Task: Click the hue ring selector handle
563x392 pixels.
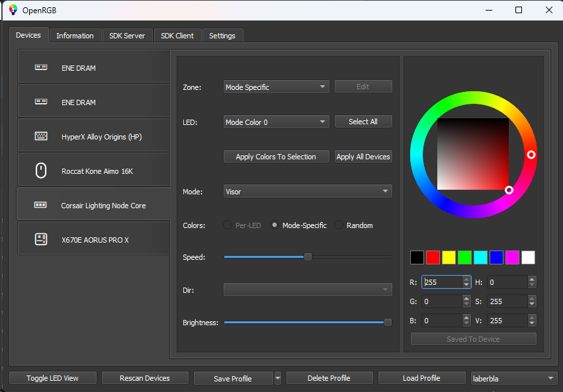Action: pos(531,155)
